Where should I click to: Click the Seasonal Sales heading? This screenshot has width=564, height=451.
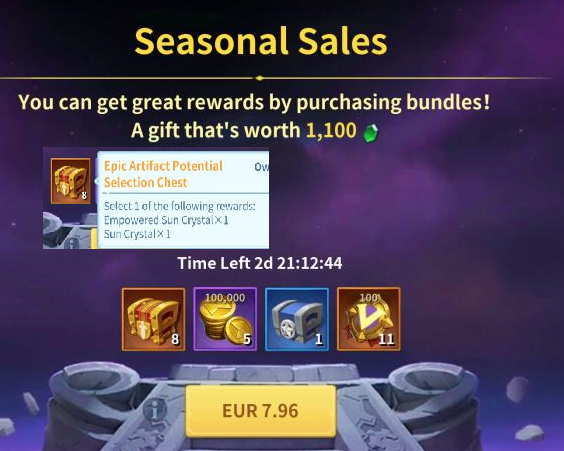point(261,41)
